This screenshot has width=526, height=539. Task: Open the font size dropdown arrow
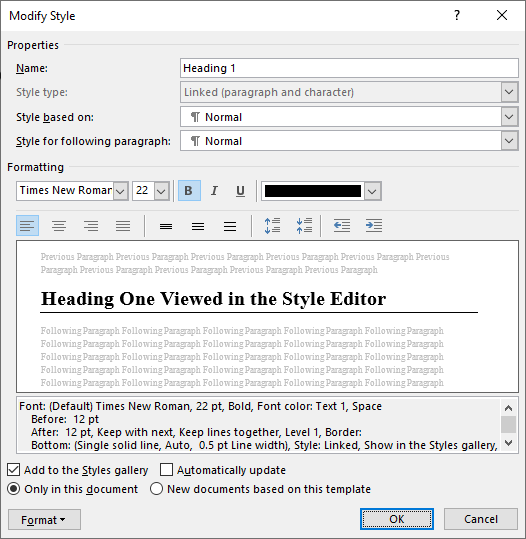coord(161,191)
